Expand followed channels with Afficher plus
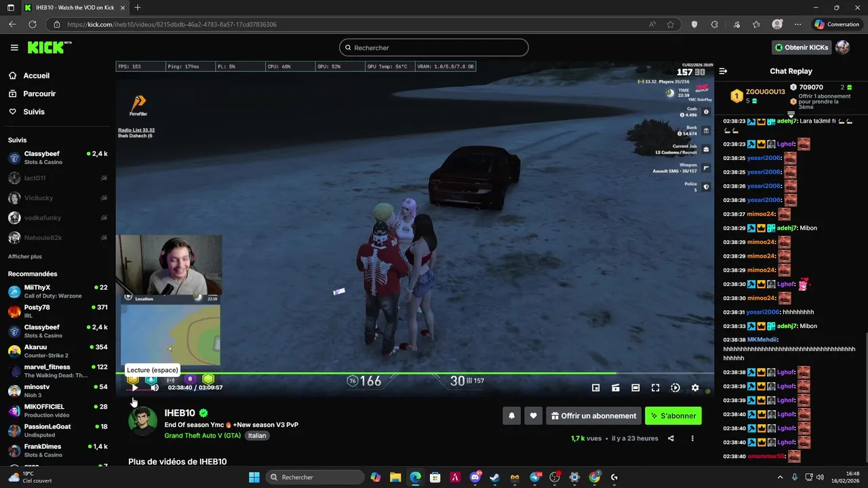This screenshot has width=868, height=488. tap(25, 257)
